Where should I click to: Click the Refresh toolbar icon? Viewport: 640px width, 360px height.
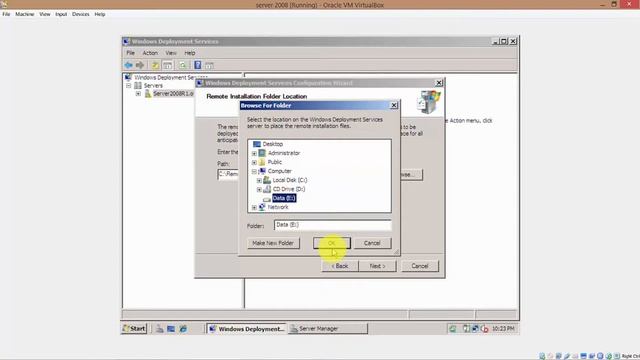coord(182,65)
